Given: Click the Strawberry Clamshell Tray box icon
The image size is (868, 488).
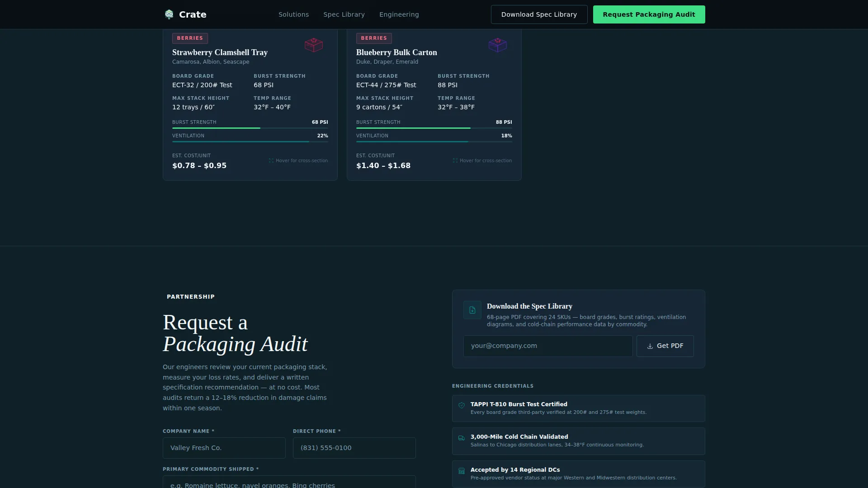Looking at the screenshot, I should pos(314,45).
